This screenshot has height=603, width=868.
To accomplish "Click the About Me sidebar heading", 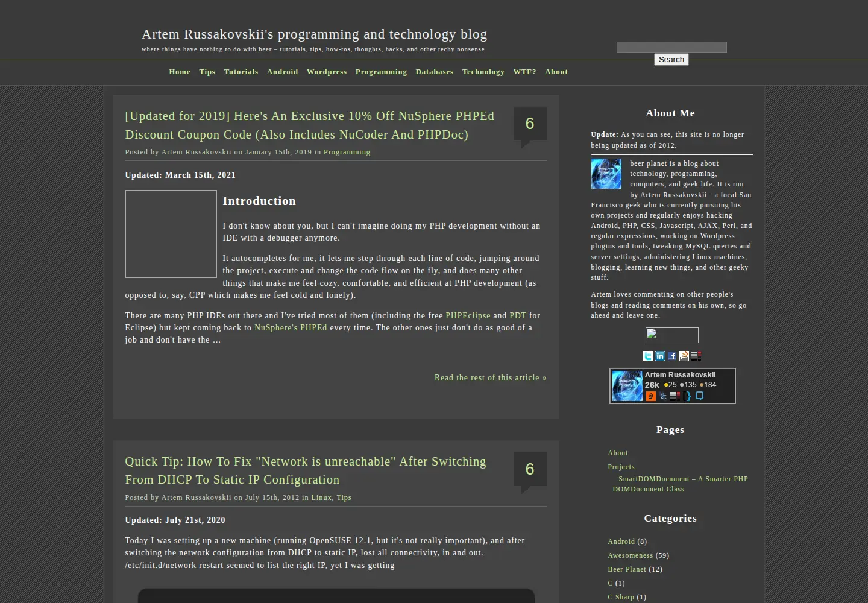I will pos(670,113).
